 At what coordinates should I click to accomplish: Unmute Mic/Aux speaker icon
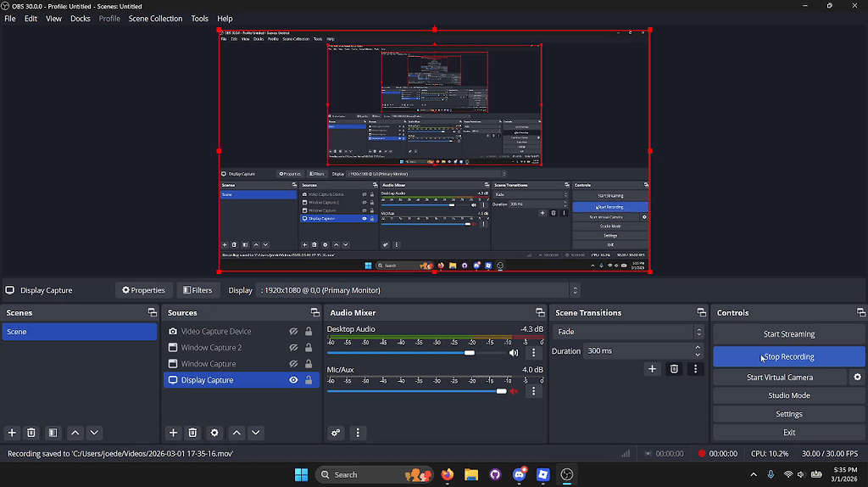coord(514,391)
